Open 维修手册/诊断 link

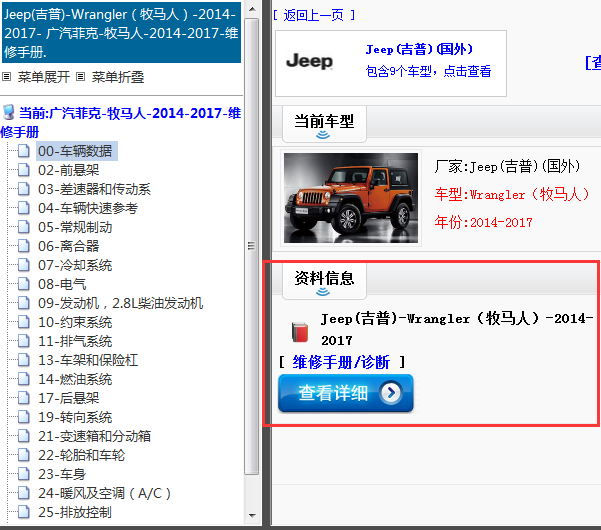341,362
